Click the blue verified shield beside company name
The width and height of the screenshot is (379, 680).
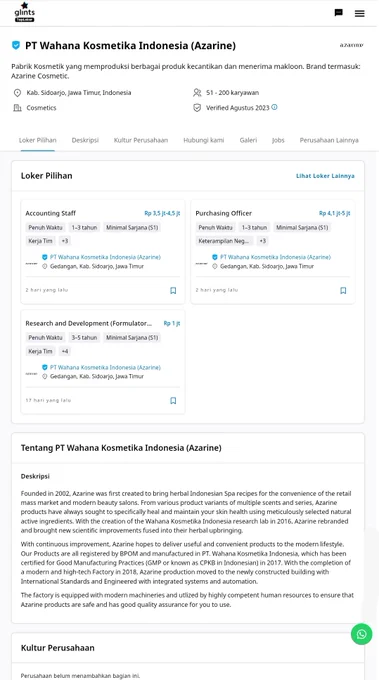click(x=16, y=45)
